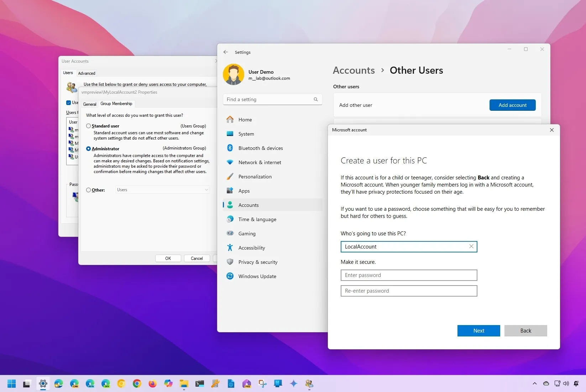Open Privacy & security settings
586x392 pixels.
click(x=258, y=262)
